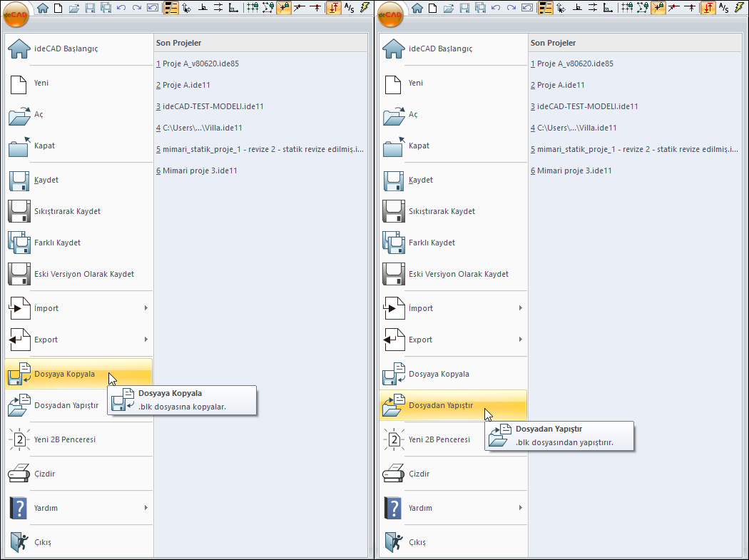Select Dosyaya Kopyala in left menu

click(x=78, y=374)
